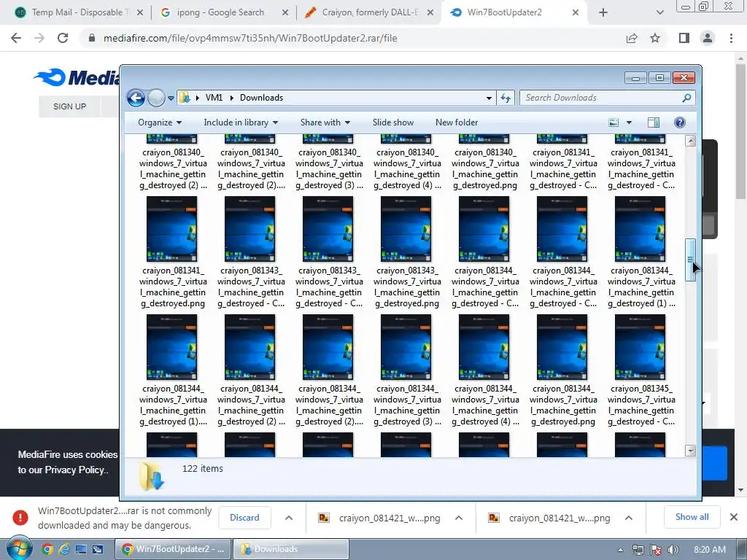Open Action Center flag tray icon
747x560 pixels.
[656, 550]
